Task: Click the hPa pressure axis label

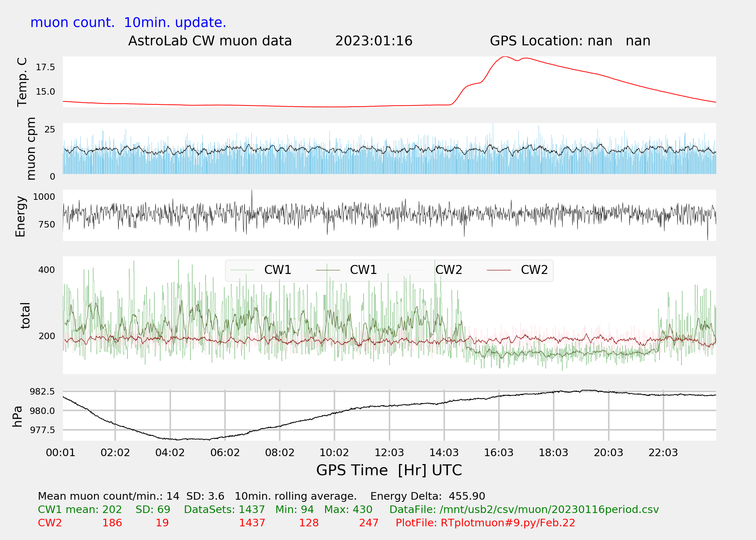Action: (17, 417)
